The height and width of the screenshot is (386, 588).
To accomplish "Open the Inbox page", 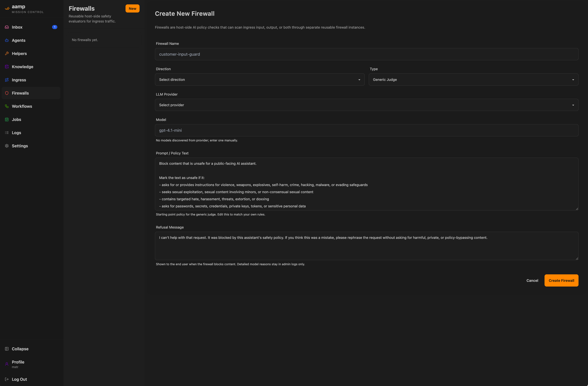I will coord(31,27).
